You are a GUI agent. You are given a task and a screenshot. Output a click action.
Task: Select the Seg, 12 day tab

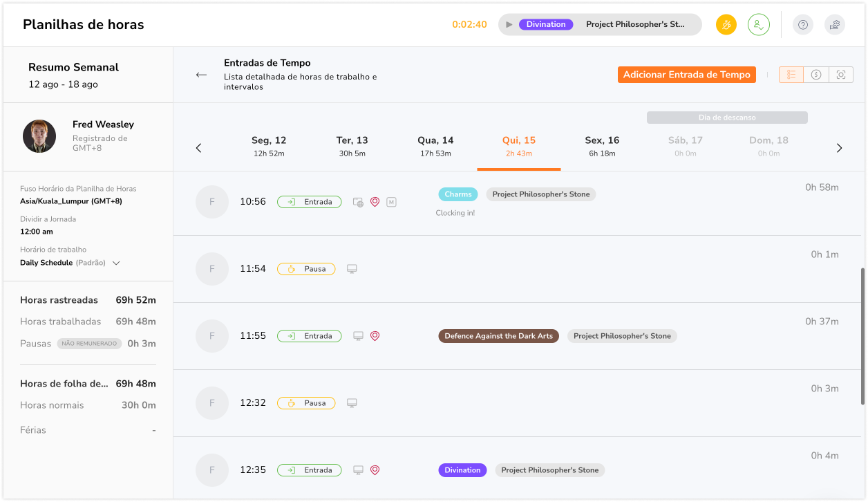click(x=269, y=146)
